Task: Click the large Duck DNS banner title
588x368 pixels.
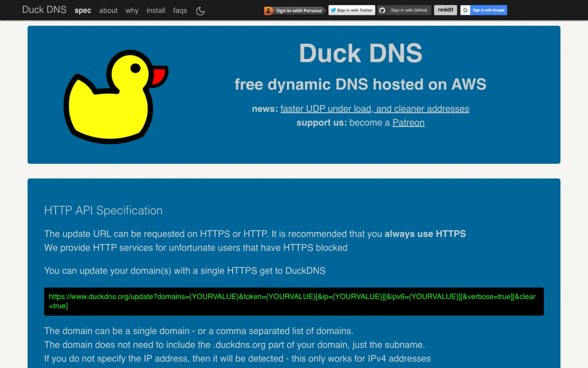Action: 361,53
